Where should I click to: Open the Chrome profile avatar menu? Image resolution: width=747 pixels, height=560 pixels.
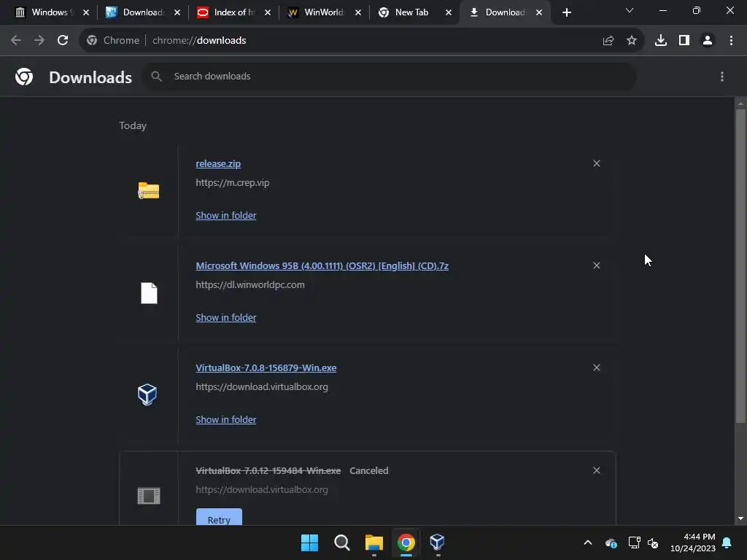click(x=708, y=41)
